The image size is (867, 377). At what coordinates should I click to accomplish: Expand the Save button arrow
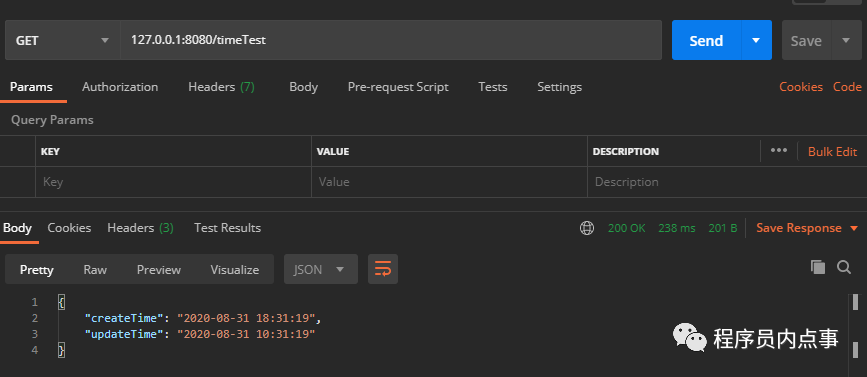coord(846,40)
